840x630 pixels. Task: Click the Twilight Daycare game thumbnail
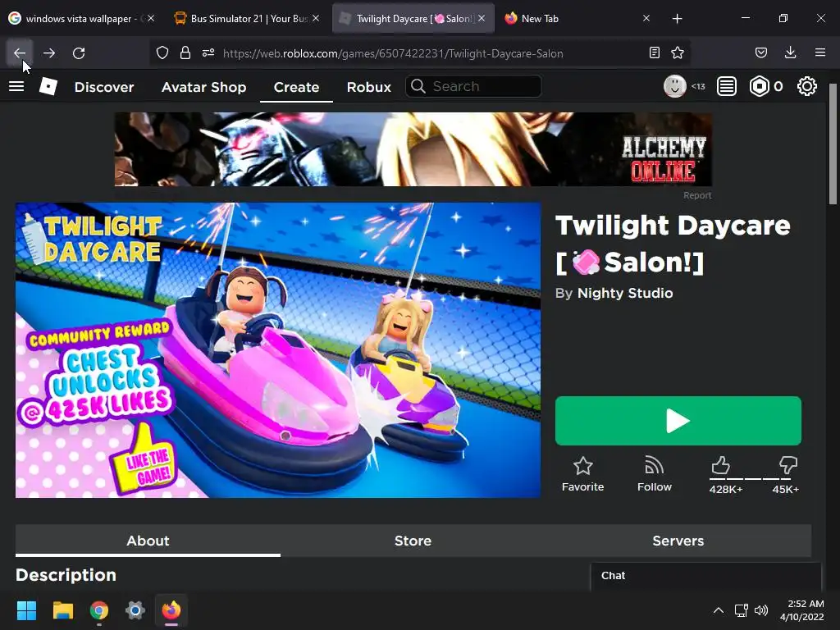[278, 349]
